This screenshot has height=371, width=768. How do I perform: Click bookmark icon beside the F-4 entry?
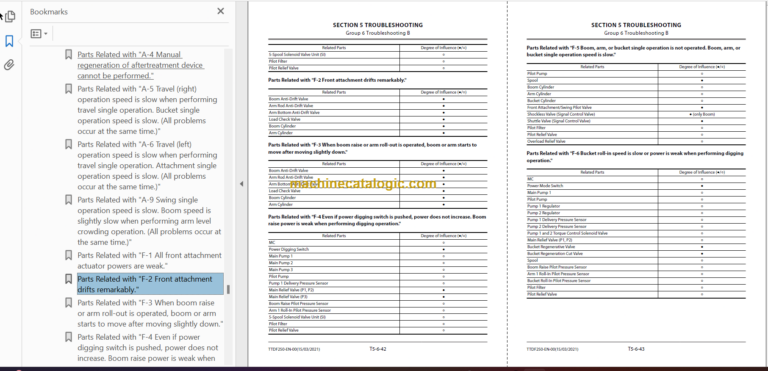click(x=69, y=337)
